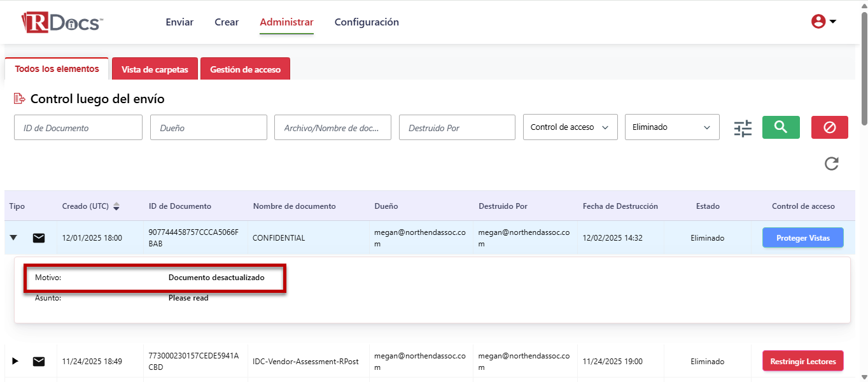Click the red clear filters button
This screenshot has width=868, height=382.
click(829, 127)
